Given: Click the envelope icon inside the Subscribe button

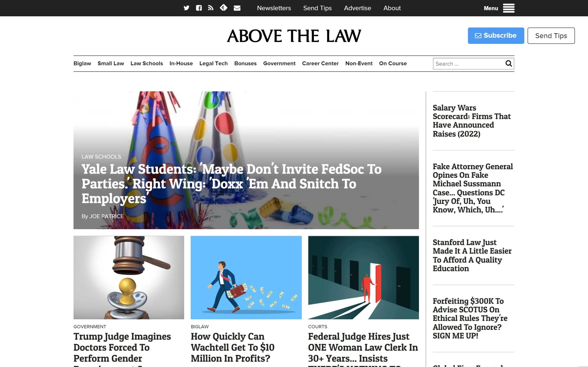Looking at the screenshot, I should [478, 35].
